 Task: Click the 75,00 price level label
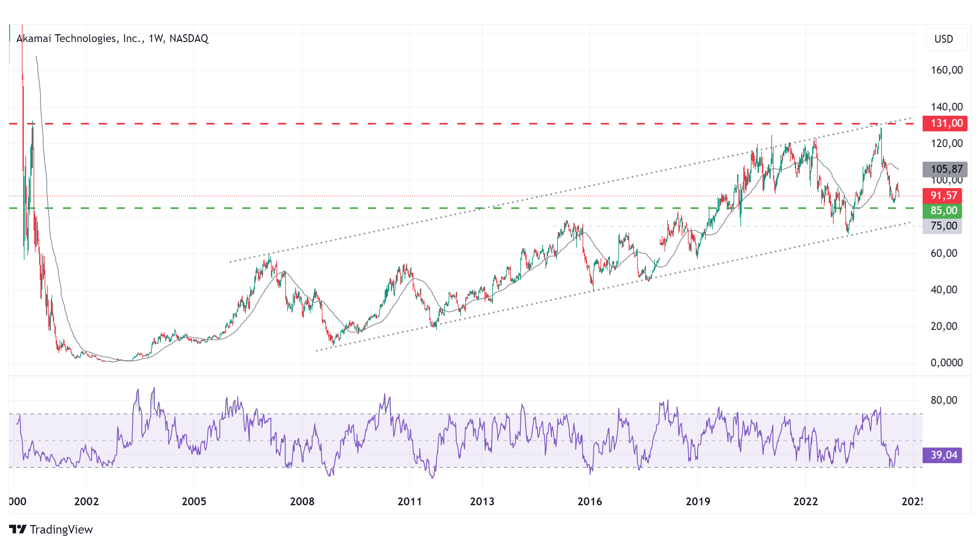(942, 226)
